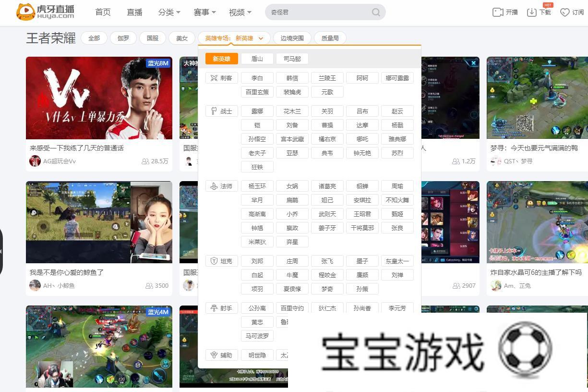Select marksman hero 公孙离
This screenshot has width=588, height=392.
pos(257,308)
